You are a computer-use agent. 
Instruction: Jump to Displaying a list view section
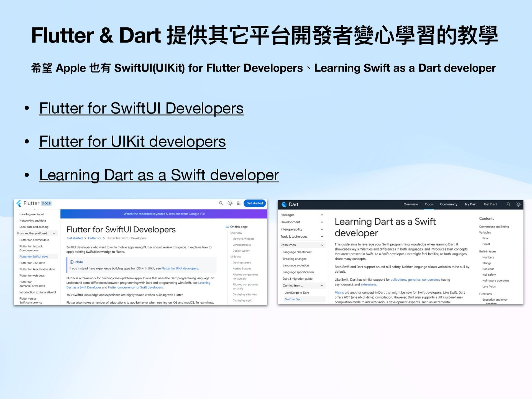pos(245,295)
